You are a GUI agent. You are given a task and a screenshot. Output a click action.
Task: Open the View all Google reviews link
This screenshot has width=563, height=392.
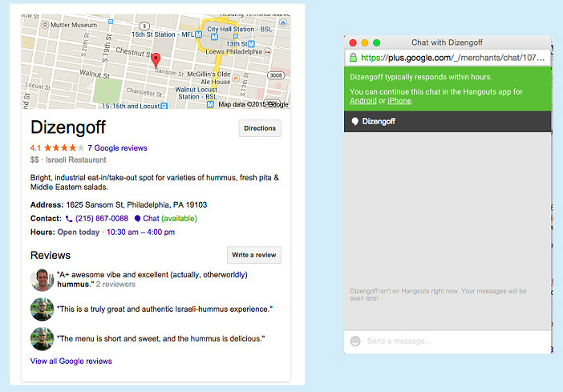point(71,361)
